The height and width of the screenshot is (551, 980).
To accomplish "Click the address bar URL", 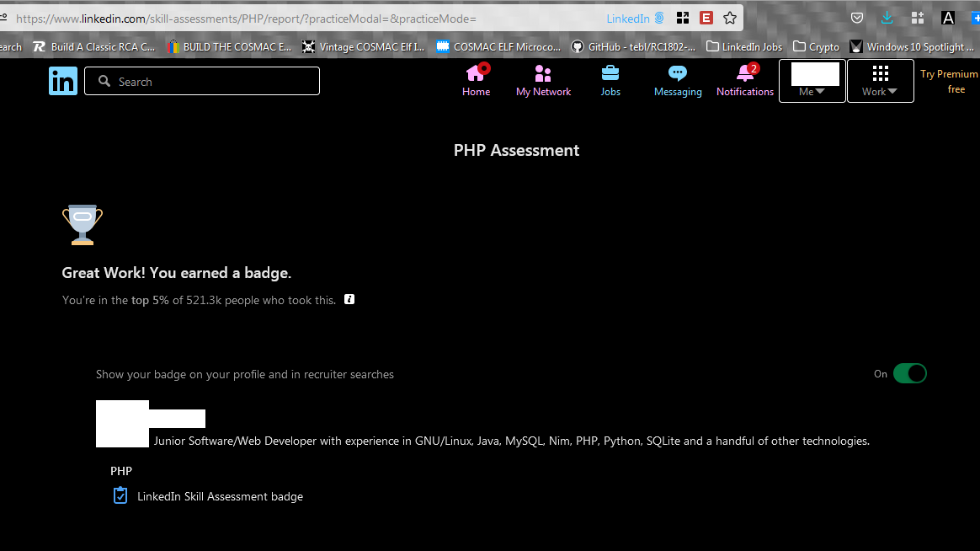I will [246, 19].
